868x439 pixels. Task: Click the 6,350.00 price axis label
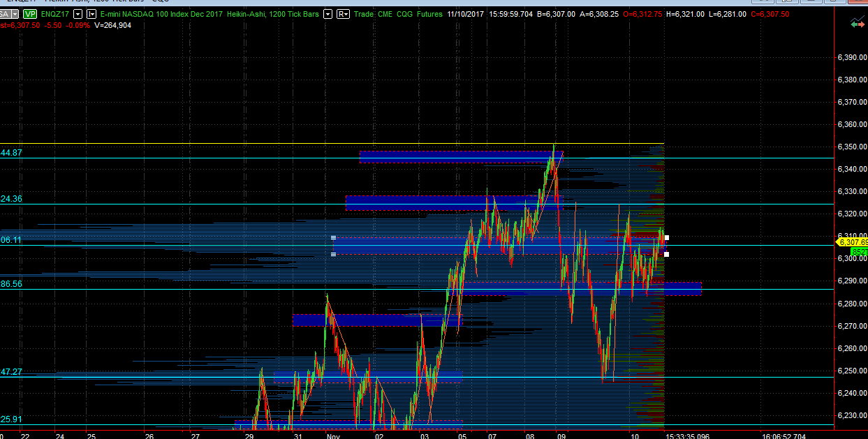tap(851, 147)
